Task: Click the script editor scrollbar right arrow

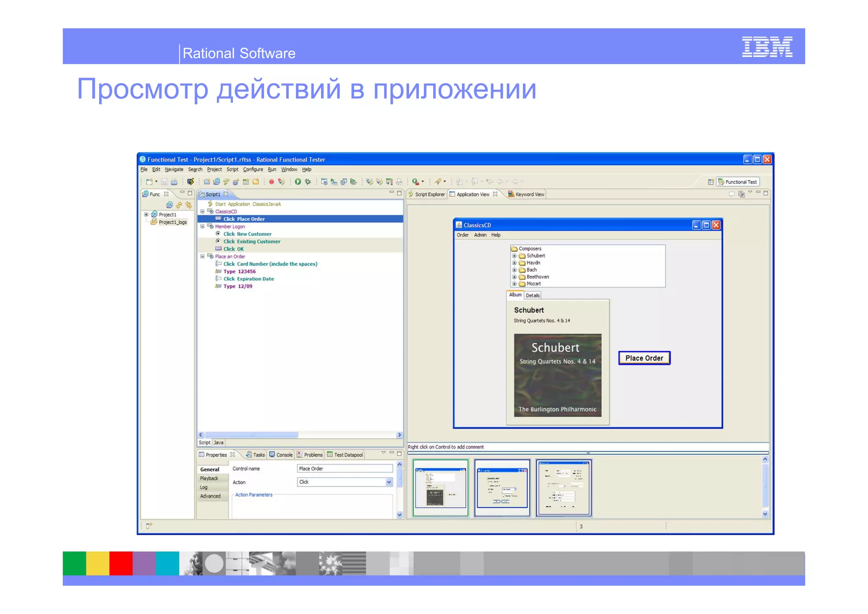Action: pyautogui.click(x=399, y=435)
